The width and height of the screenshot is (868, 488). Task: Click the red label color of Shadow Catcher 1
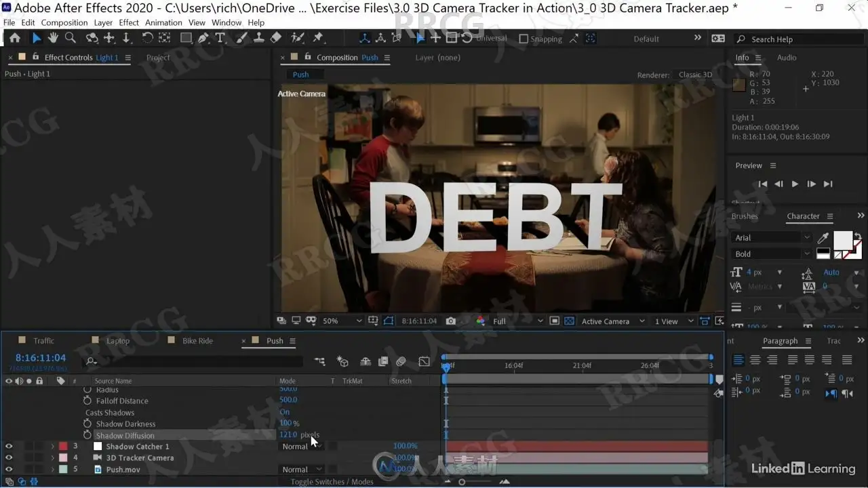tap(63, 447)
